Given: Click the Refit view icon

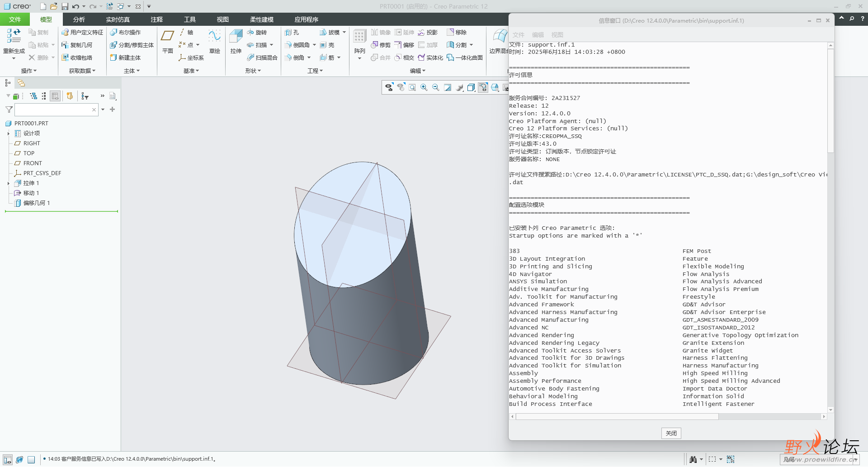Looking at the screenshot, I should point(412,88).
